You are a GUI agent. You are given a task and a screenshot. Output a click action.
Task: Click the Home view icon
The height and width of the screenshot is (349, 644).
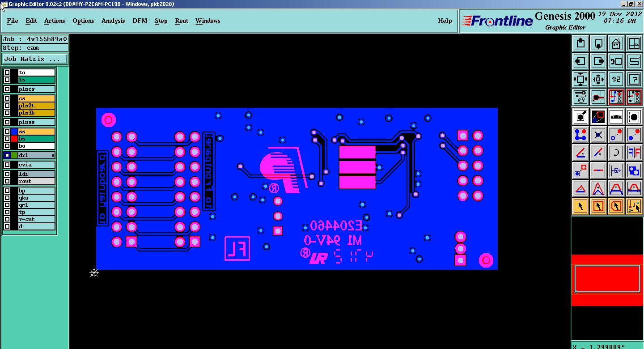click(x=616, y=43)
